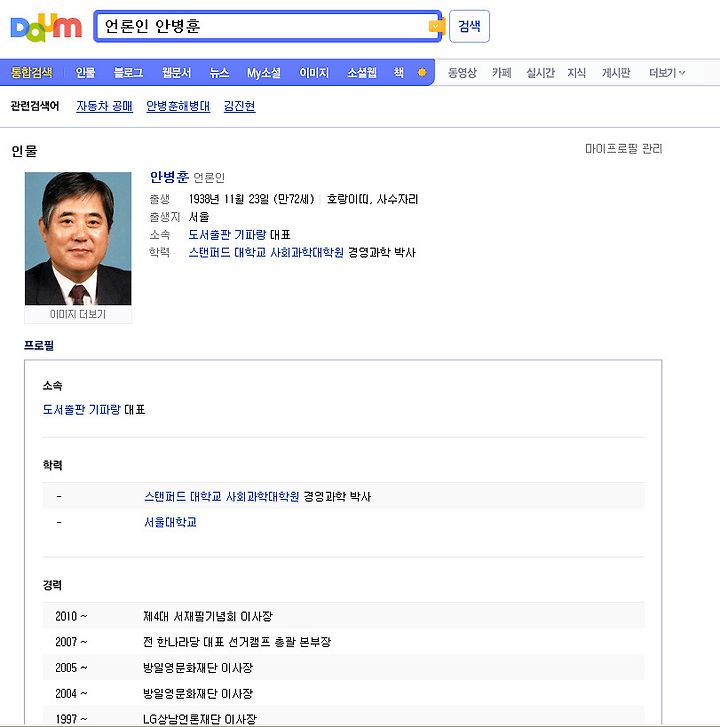The image size is (720, 727).
Task: Open 도서출판 기파랑 link in summary
Action: tap(227, 235)
